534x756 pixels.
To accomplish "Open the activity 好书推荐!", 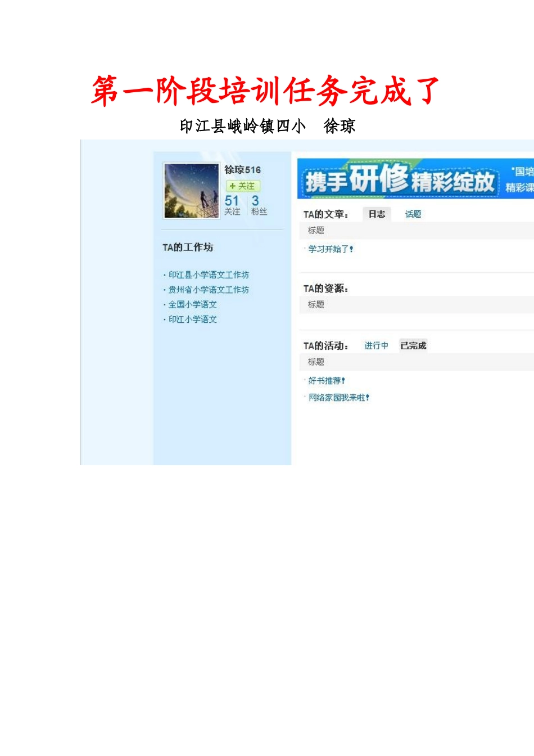I will pyautogui.click(x=327, y=380).
